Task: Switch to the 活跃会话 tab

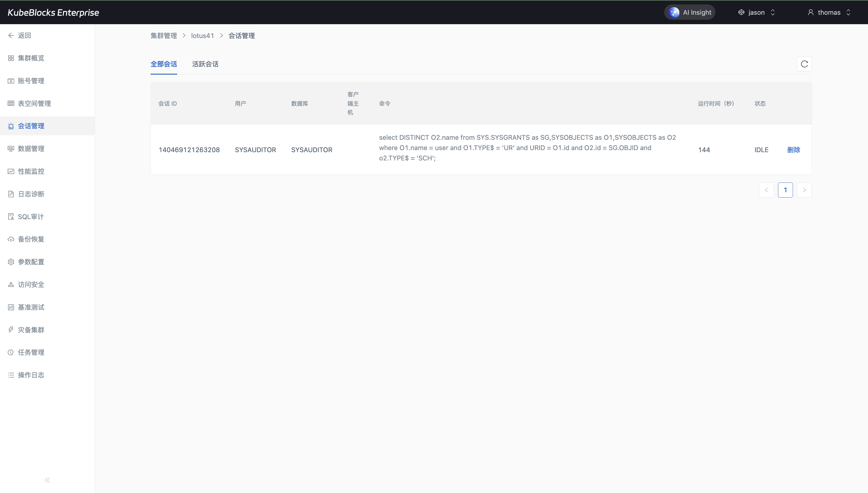Action: click(205, 64)
